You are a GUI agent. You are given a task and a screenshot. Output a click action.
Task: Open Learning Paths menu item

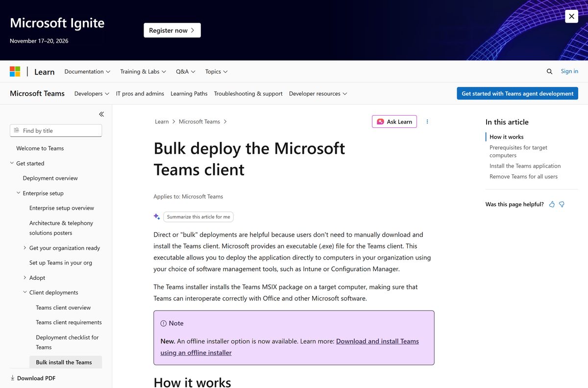coord(189,94)
